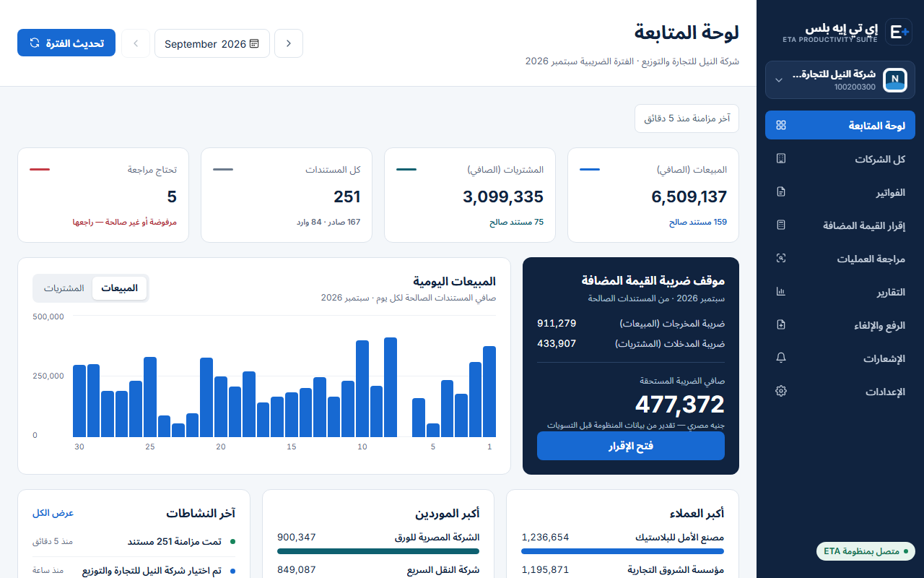The image size is (924, 578).
Task: Open the تحتاج مراجعة card
Action: pyautogui.click(x=103, y=195)
